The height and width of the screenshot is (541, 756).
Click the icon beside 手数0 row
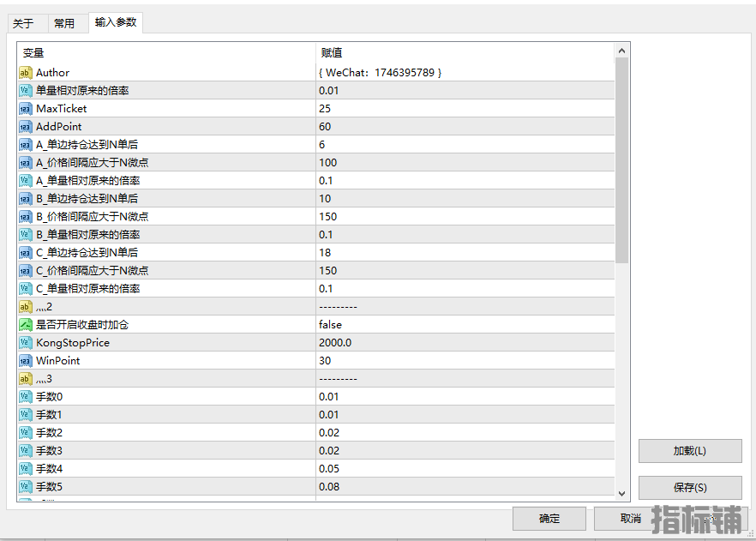pyautogui.click(x=25, y=397)
